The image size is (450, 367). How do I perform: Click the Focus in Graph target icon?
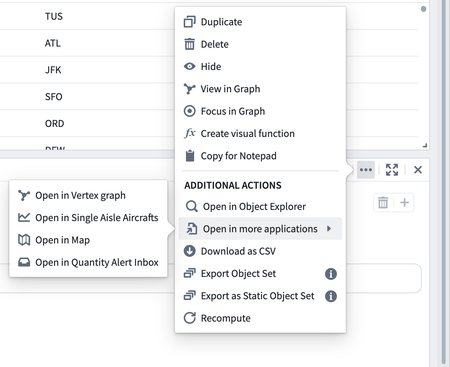pyautogui.click(x=189, y=111)
